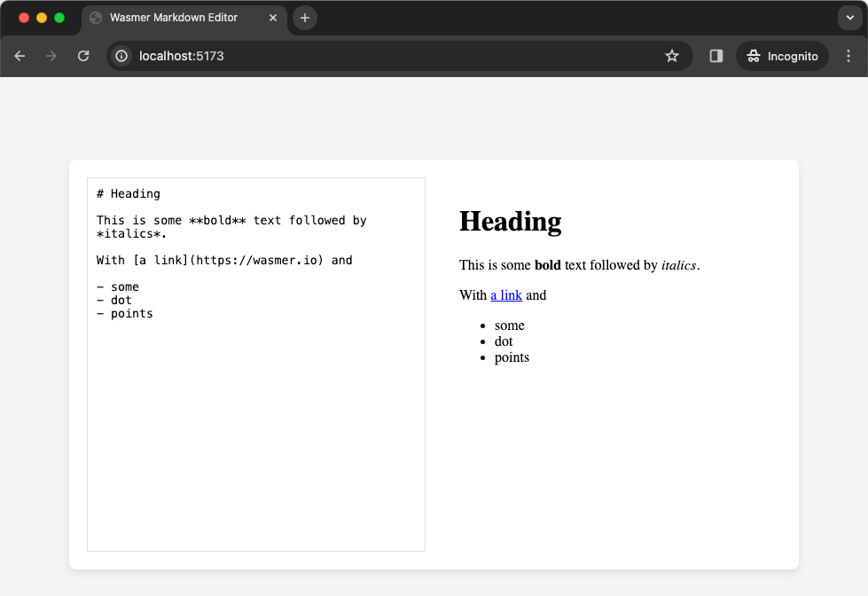
Task: Open a new tab with the plus button
Action: pyautogui.click(x=304, y=17)
